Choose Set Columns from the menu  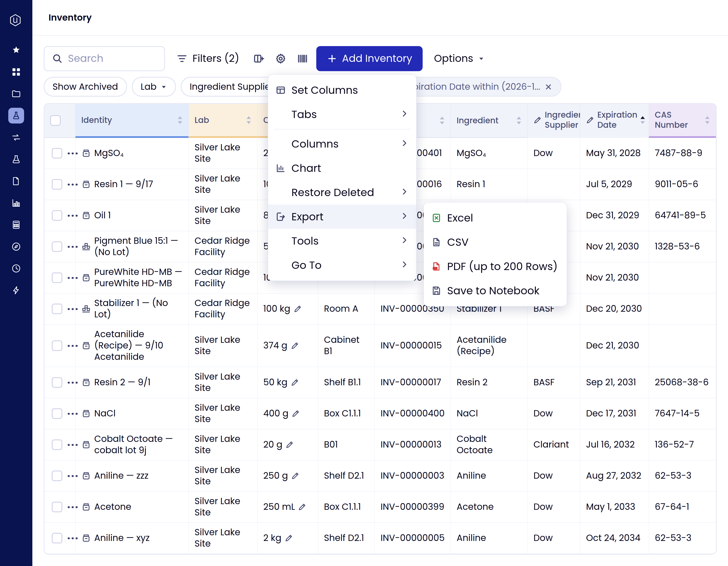click(x=342, y=90)
